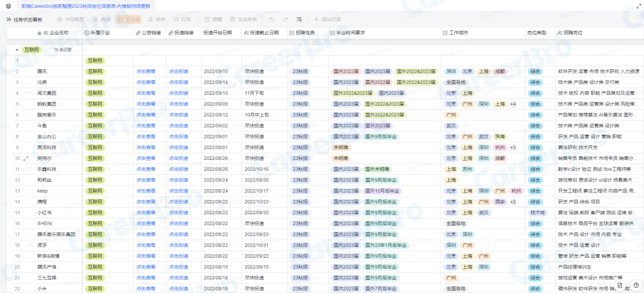Open 字段配置 field settings

(70, 19)
